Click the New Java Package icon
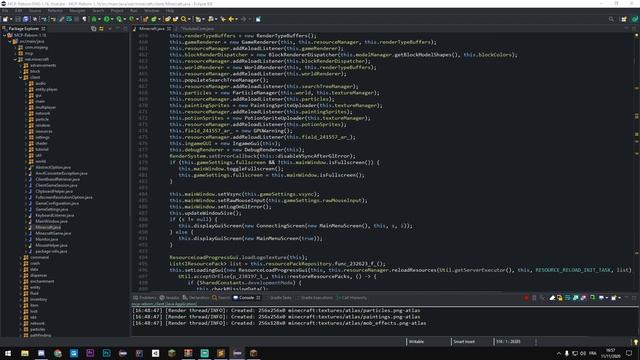 coord(145,19)
